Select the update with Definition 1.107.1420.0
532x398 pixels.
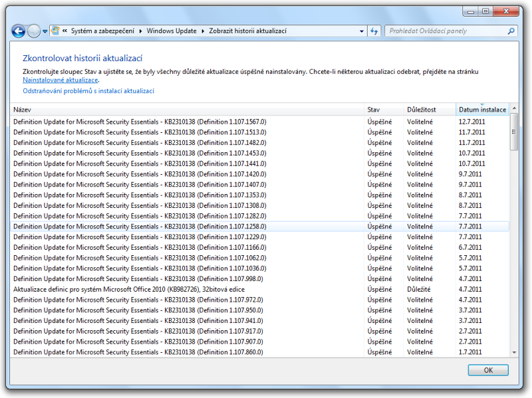pos(260,174)
